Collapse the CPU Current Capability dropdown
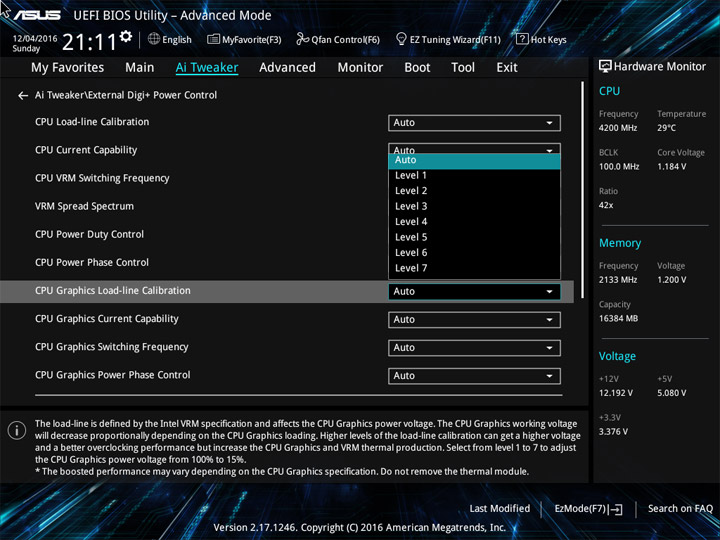 pos(474,148)
